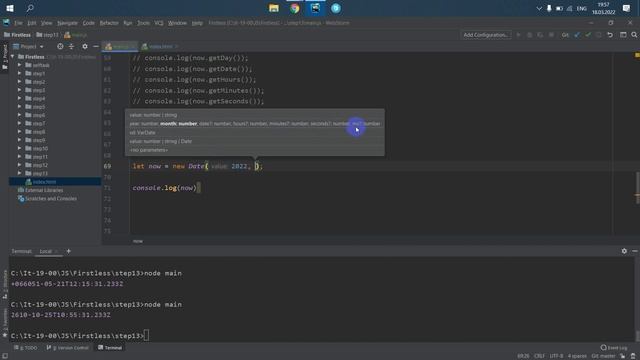640x360 pixels.
Task: Click line 71 console.log(now) code
Action: pyautogui.click(x=164, y=188)
